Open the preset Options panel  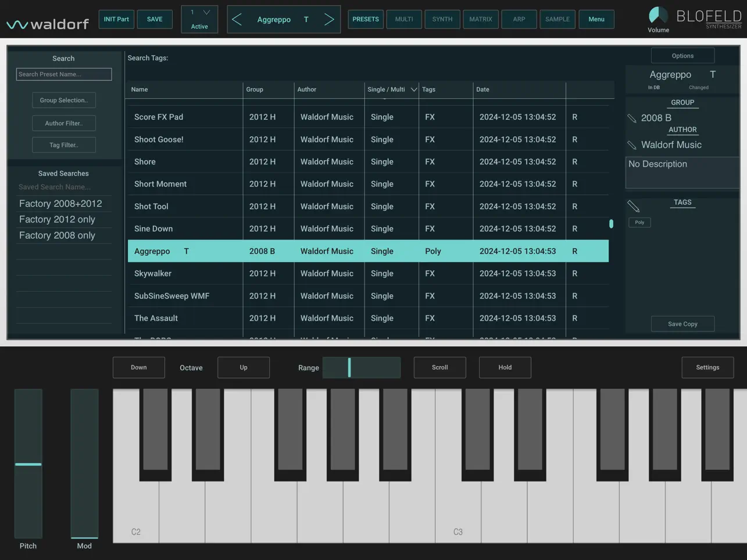682,55
